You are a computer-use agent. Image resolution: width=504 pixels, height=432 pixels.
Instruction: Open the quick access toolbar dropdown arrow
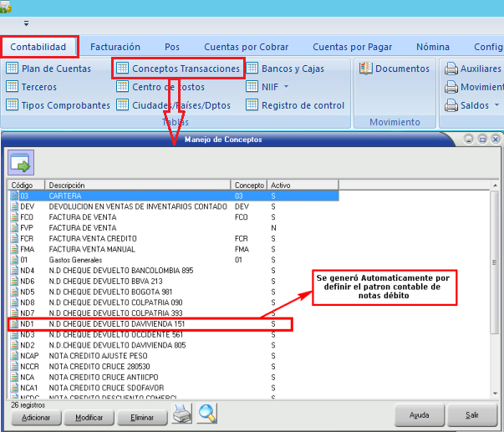pos(27,23)
